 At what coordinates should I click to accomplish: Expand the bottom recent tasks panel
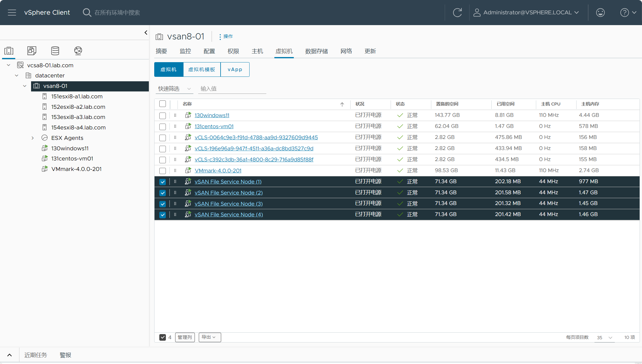coord(10,355)
